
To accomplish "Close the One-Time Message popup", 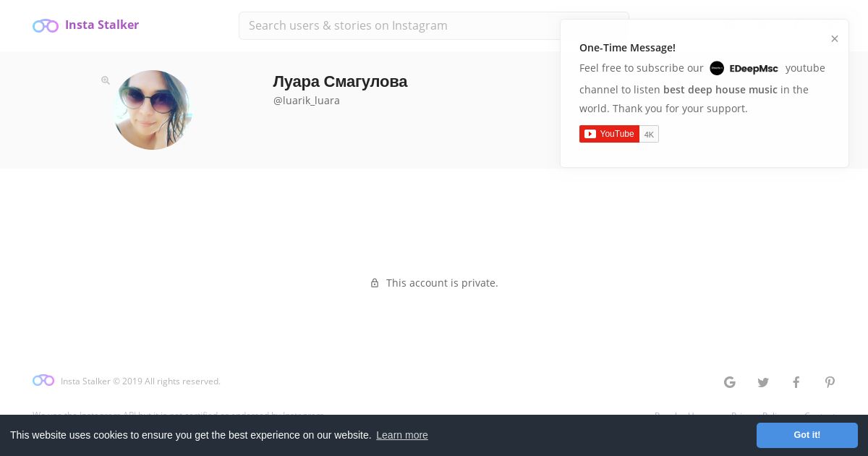I will pos(835,39).
